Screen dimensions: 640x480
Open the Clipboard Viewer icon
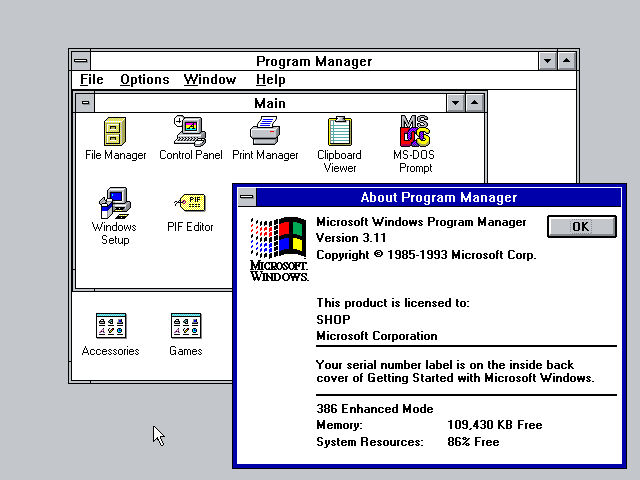[x=340, y=131]
